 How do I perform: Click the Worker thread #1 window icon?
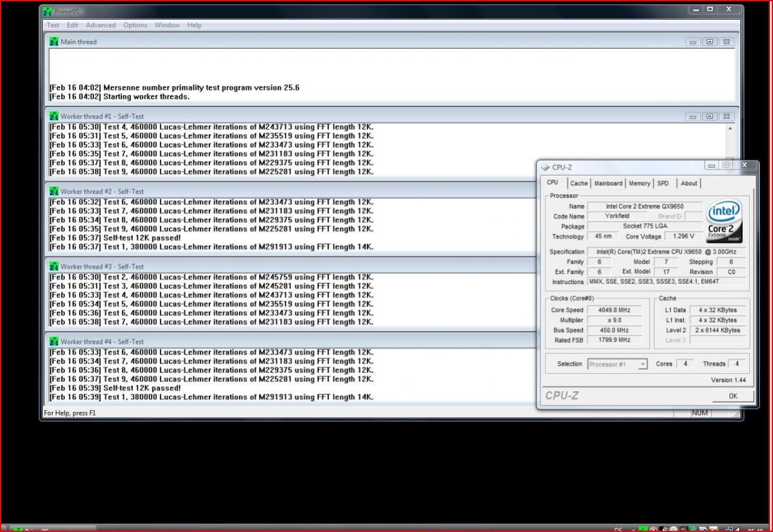click(54, 116)
